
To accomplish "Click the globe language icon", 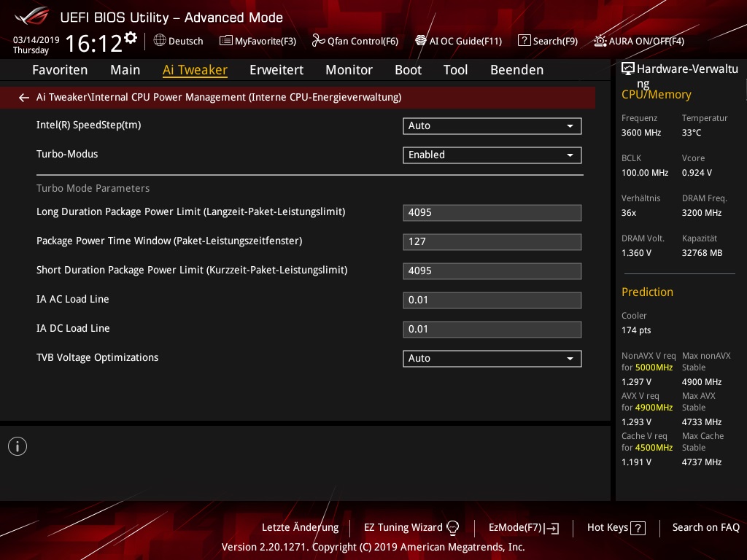I will point(160,41).
